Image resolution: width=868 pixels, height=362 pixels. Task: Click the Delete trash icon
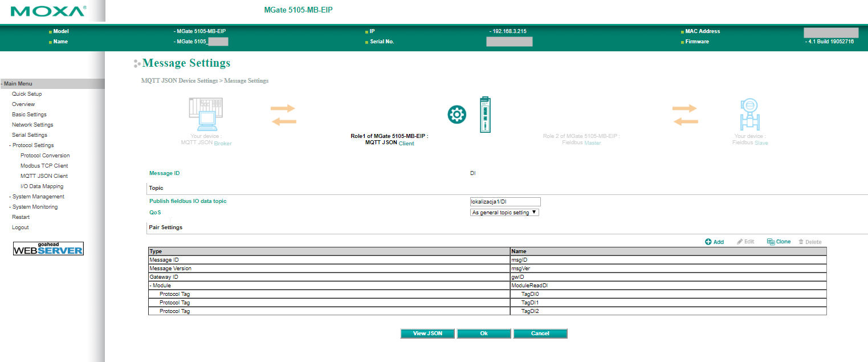801,242
